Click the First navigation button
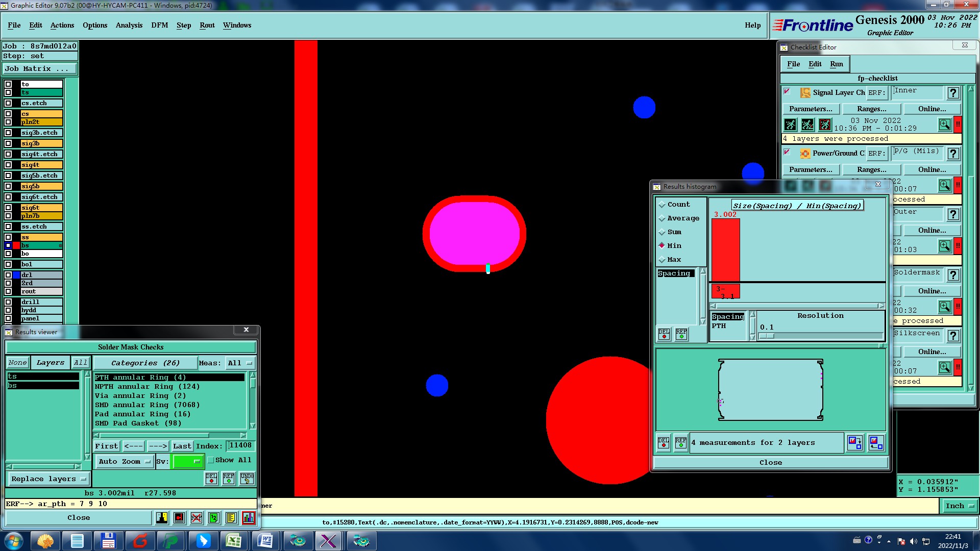 (x=107, y=446)
